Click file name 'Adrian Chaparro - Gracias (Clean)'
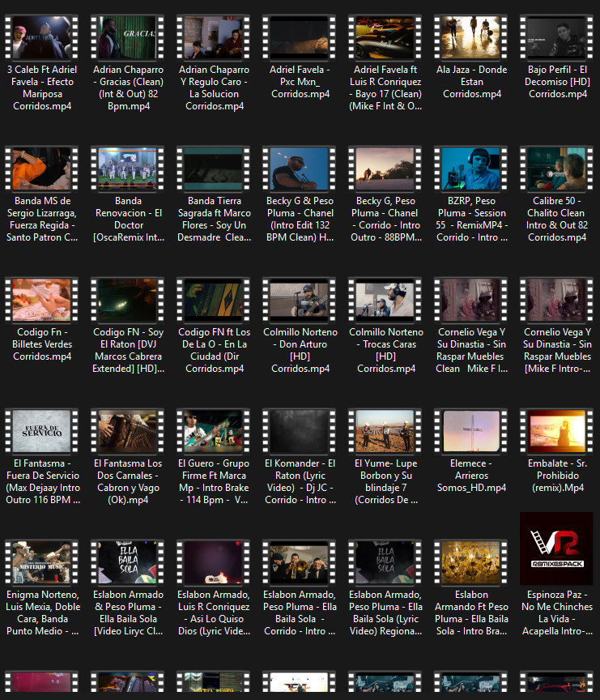 pyautogui.click(x=128, y=88)
